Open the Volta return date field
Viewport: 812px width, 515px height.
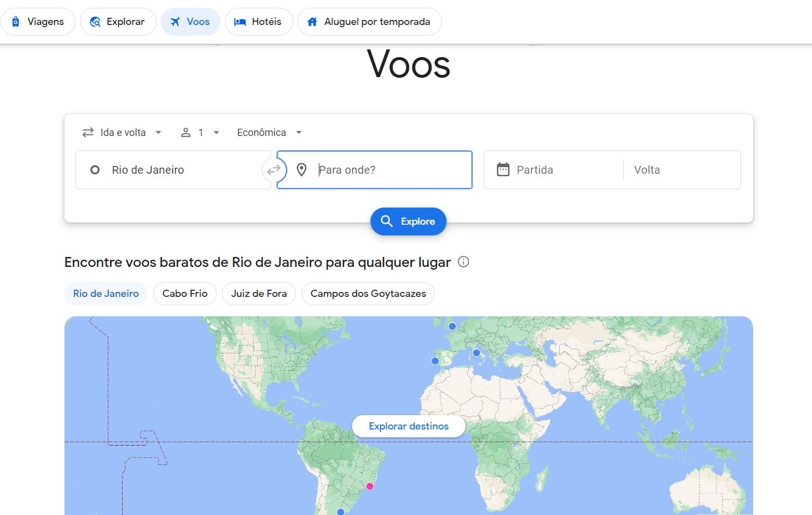coord(682,170)
